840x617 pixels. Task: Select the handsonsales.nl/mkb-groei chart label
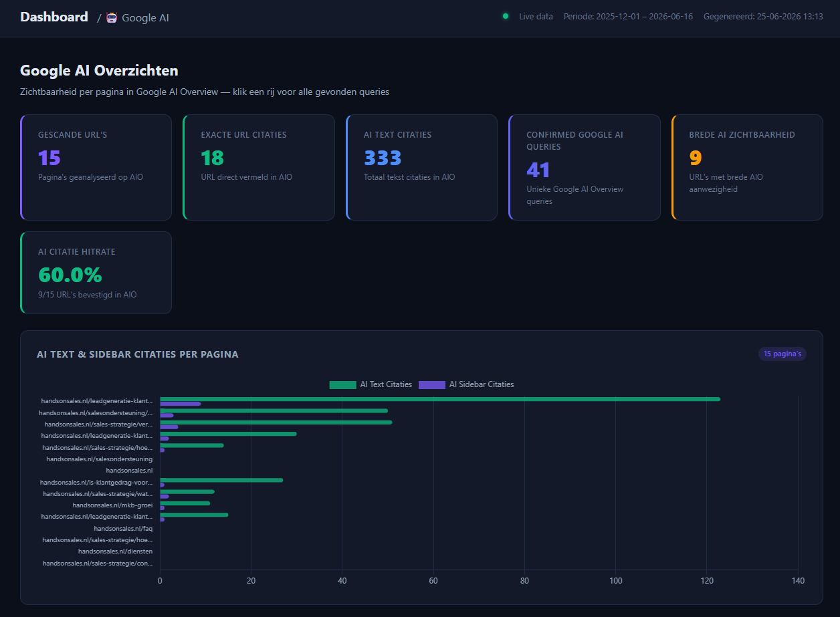112,505
